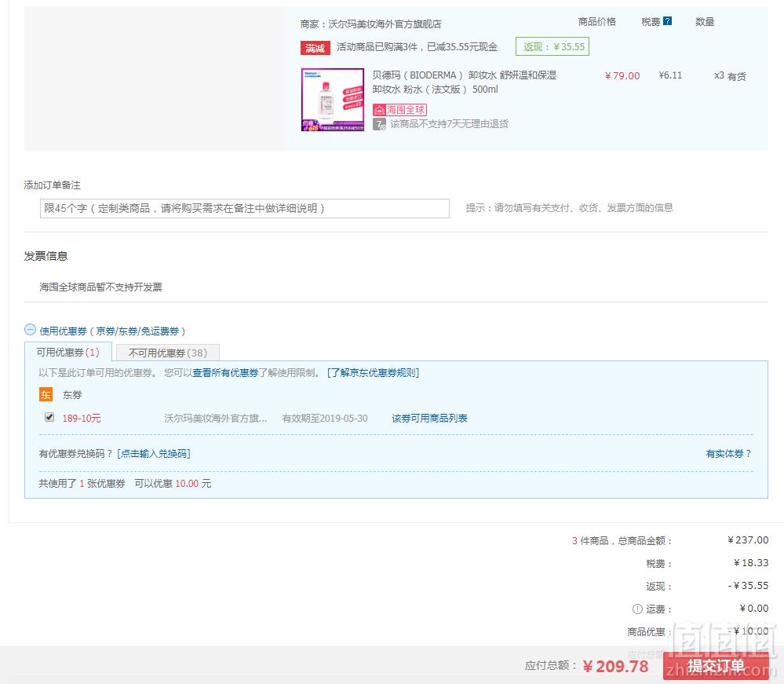Click the payable total ¥209.78

pos(615,666)
